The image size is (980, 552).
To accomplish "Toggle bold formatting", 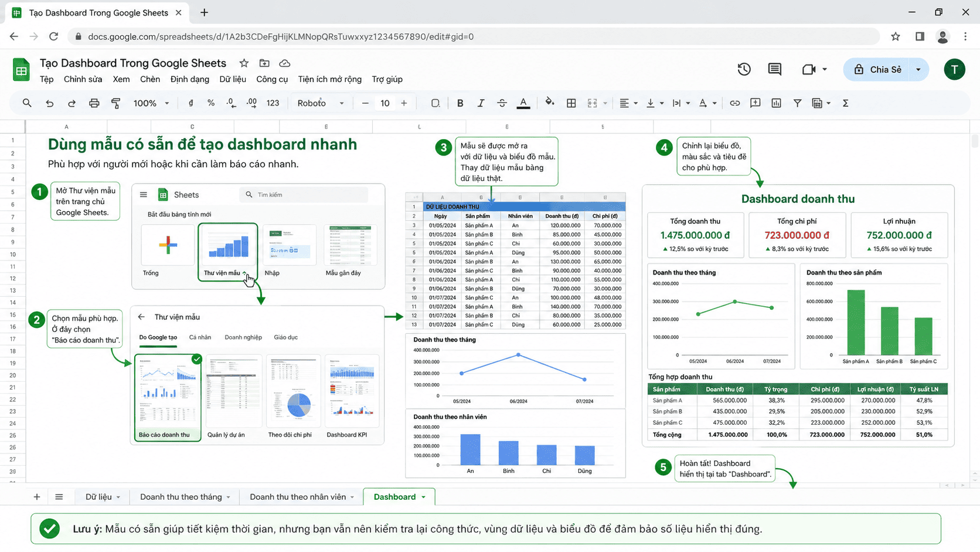I will [460, 103].
